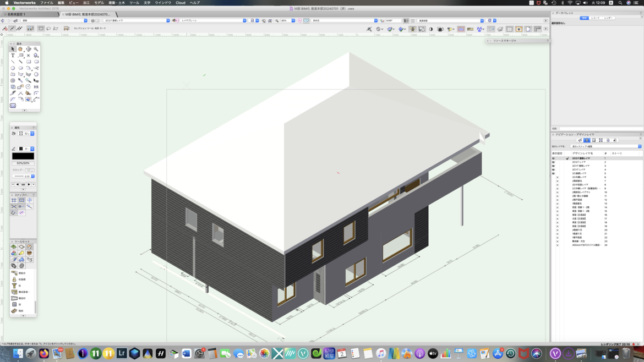
Task: Switch to レンダー tab in data palette
Action: (608, 18)
